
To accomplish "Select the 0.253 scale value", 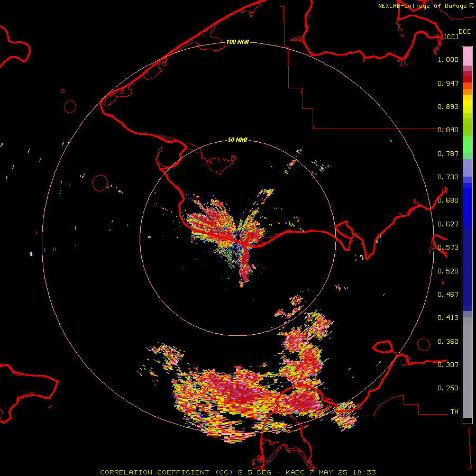I will pos(448,388).
